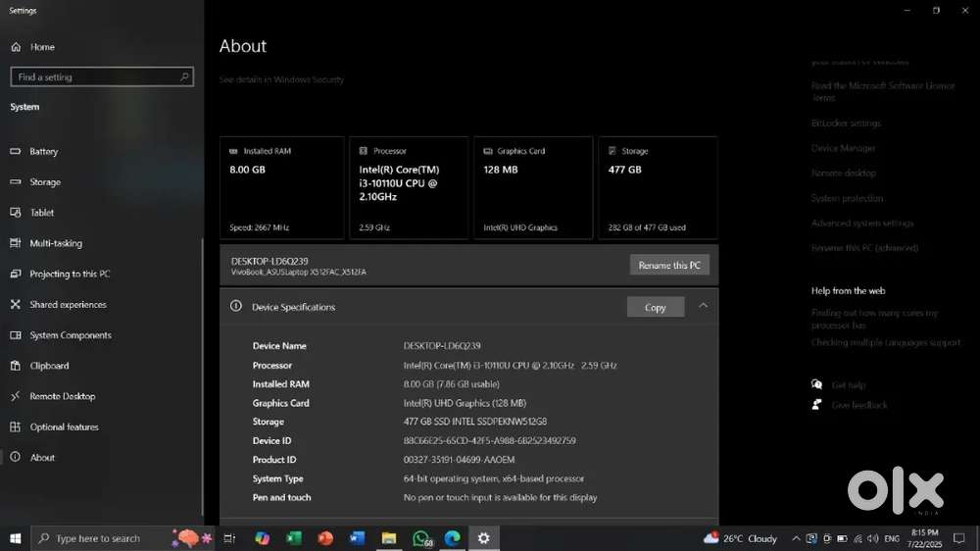Image resolution: width=980 pixels, height=551 pixels.
Task: Open Task View from taskbar
Action: tap(229, 538)
